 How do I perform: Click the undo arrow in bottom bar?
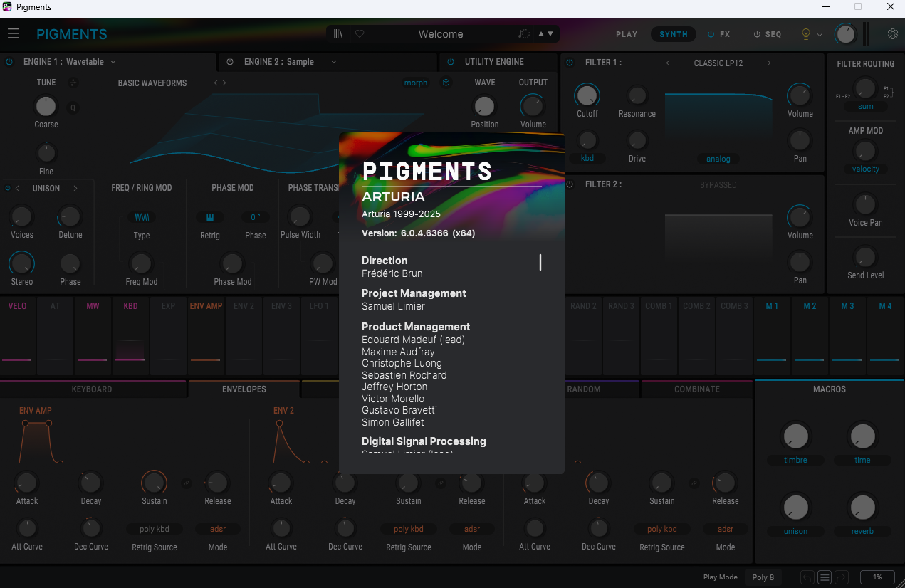pos(807,577)
